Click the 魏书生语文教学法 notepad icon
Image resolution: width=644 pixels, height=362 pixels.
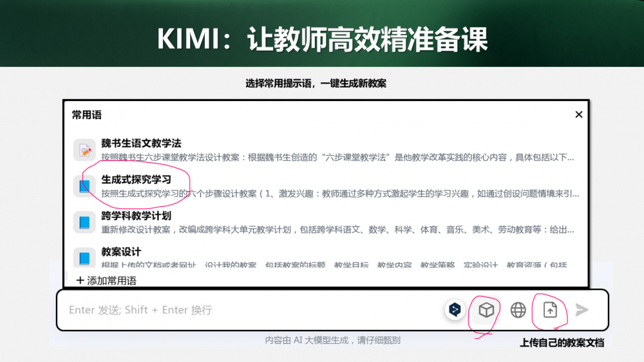tap(84, 150)
